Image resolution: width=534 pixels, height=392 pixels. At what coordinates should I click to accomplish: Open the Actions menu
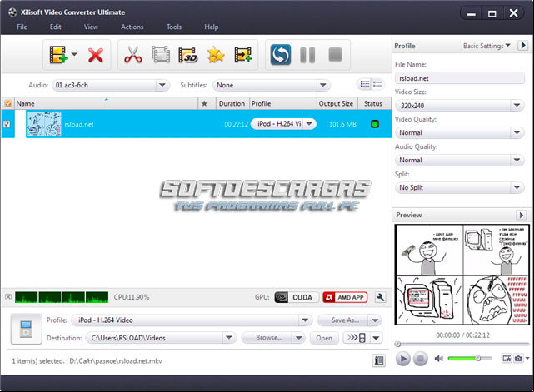(132, 27)
